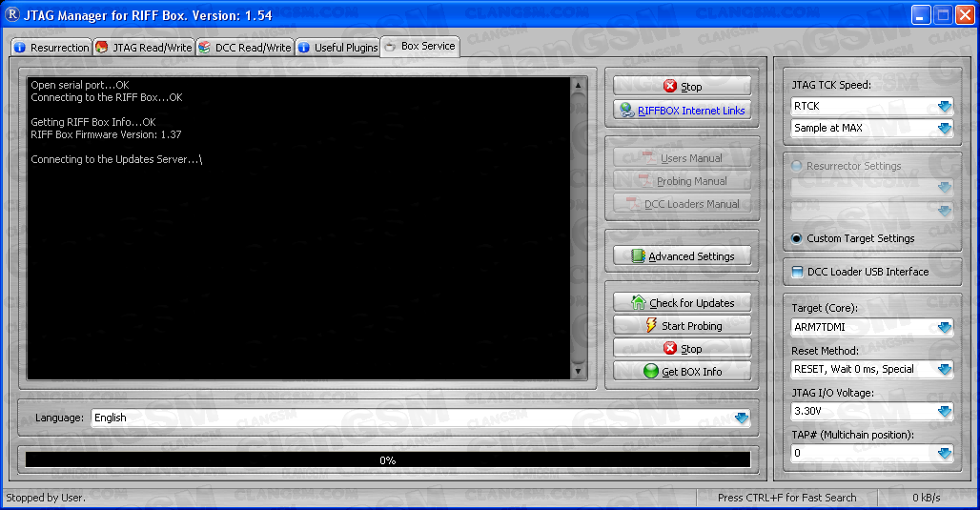Click the PDF icon beside Users Manual

pyautogui.click(x=649, y=158)
